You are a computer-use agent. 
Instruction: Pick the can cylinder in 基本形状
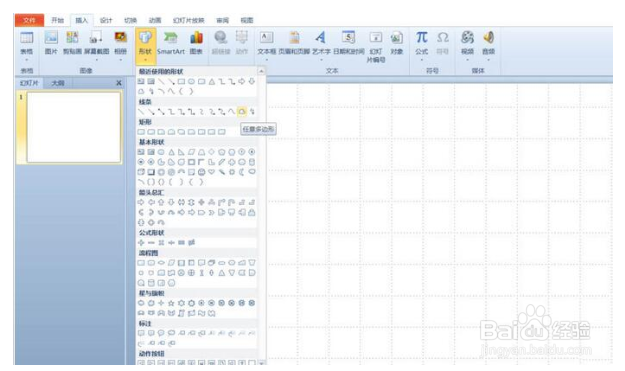point(252,162)
